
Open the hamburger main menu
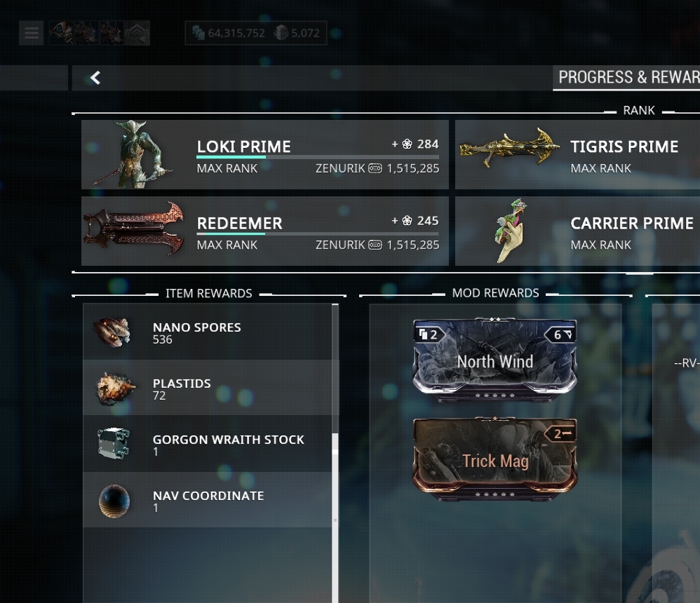click(x=32, y=33)
